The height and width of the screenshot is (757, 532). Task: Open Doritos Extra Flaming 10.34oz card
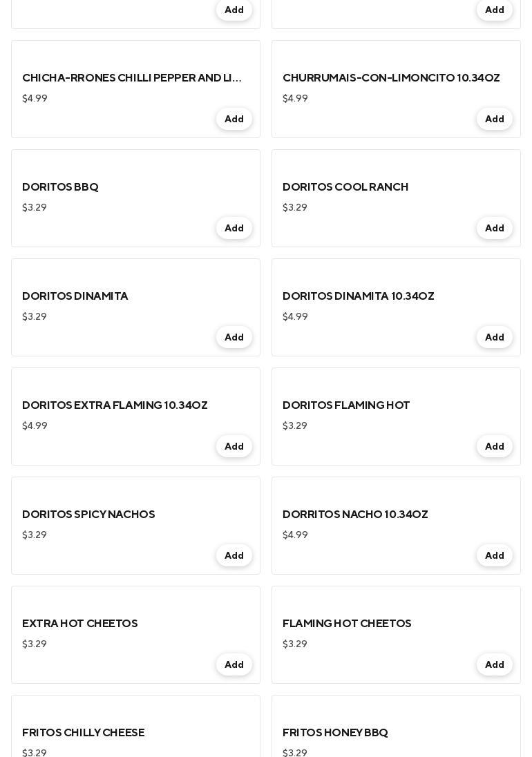point(115,405)
